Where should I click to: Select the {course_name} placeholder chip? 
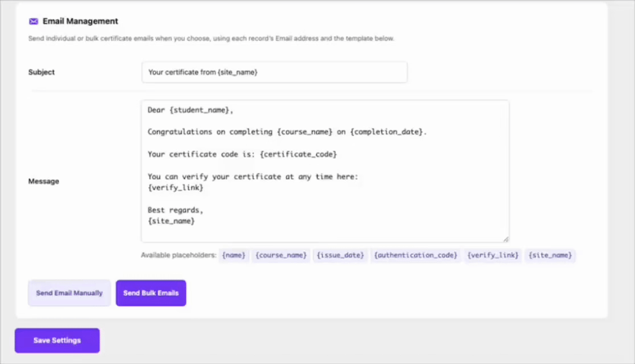pos(281,255)
